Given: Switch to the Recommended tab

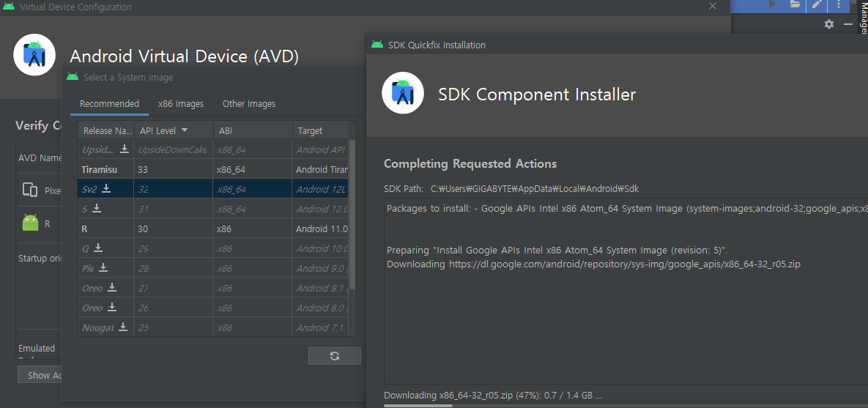Looking at the screenshot, I should 109,104.
